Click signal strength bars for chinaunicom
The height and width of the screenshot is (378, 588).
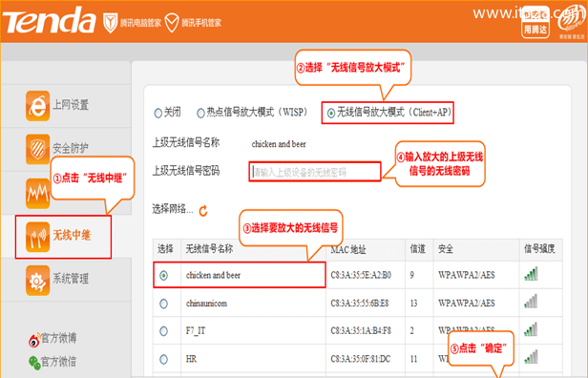531,302
